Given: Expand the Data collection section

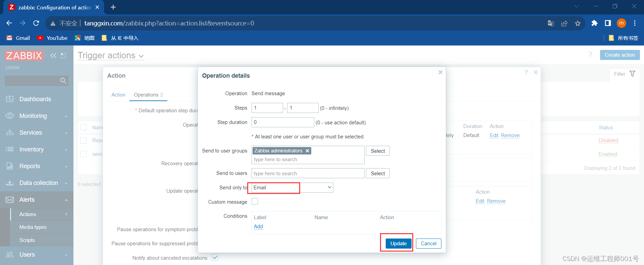Looking at the screenshot, I should (37, 183).
